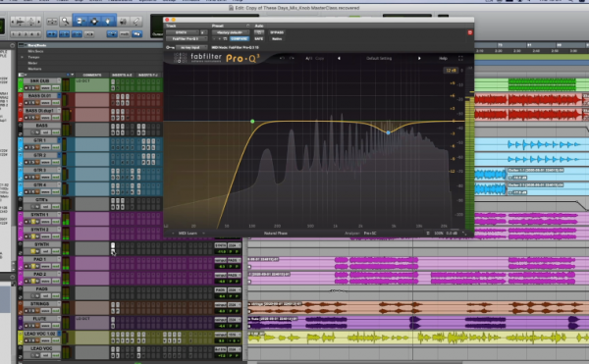Click the Native button in plug-in header
This screenshot has width=589, height=364.
pos(277,38)
